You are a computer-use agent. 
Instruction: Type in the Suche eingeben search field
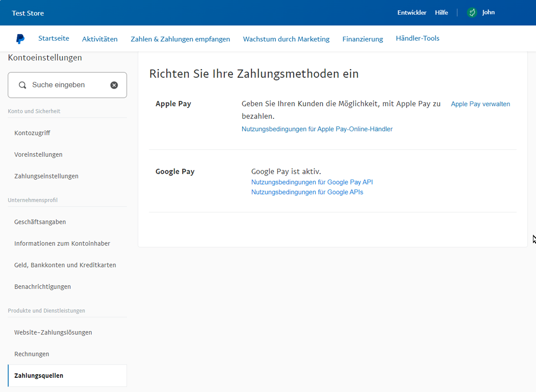point(68,85)
